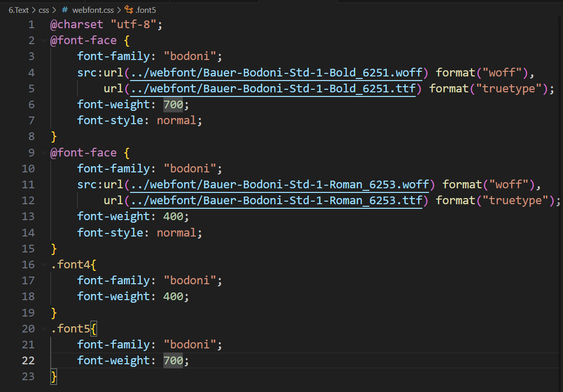563x392 pixels.
Task: Click "bodoni" font-family value on line 3
Action: 190,56
